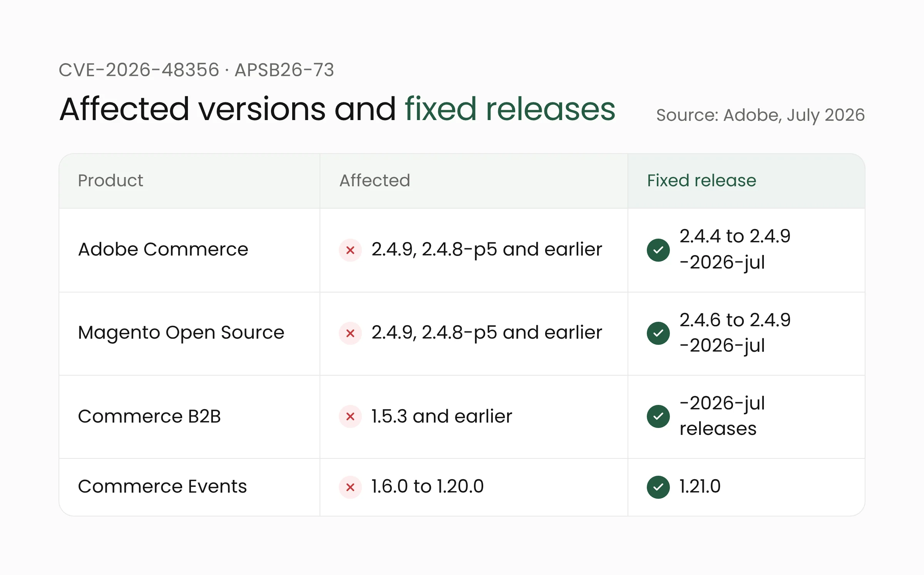
Task: Click the red X icon in Magento Open Source row
Action: [350, 333]
